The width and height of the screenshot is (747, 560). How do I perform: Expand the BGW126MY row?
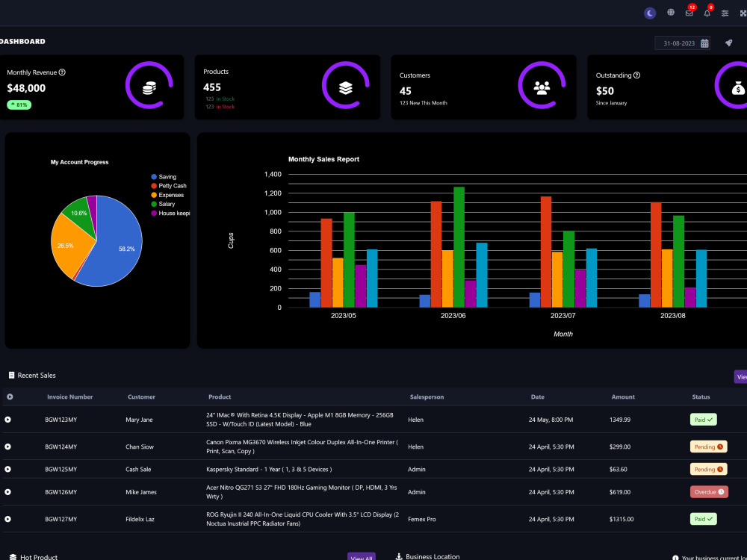click(x=7, y=492)
